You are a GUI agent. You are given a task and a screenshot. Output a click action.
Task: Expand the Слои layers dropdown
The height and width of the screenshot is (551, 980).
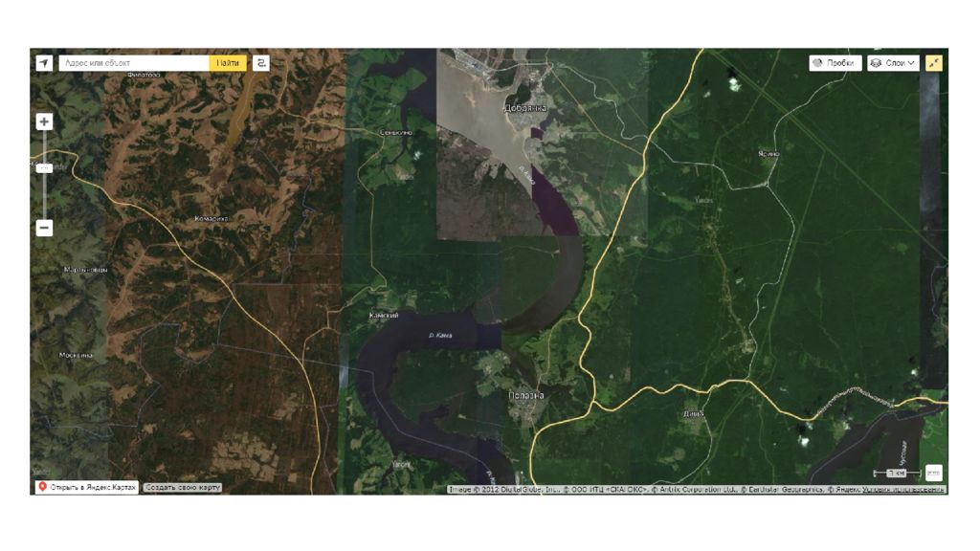tap(893, 63)
